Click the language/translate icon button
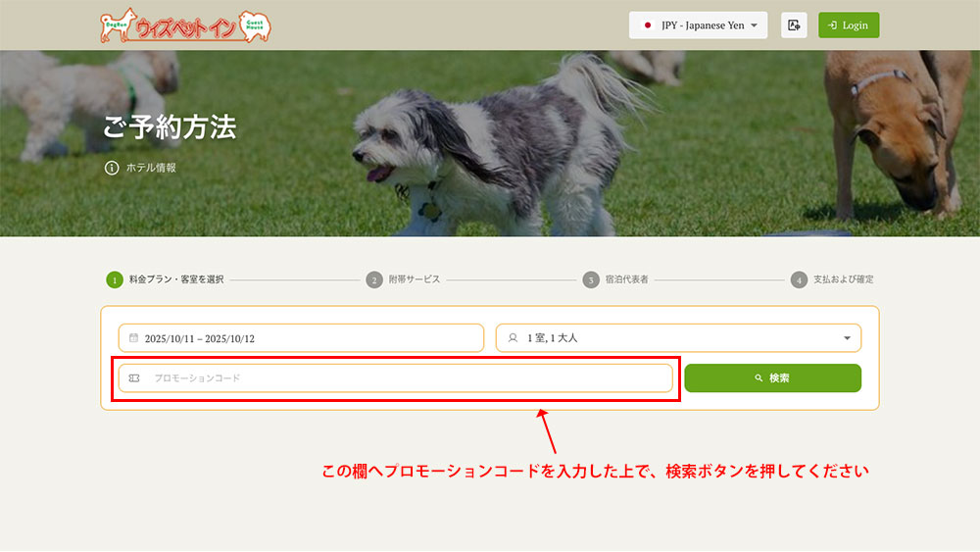 point(794,25)
